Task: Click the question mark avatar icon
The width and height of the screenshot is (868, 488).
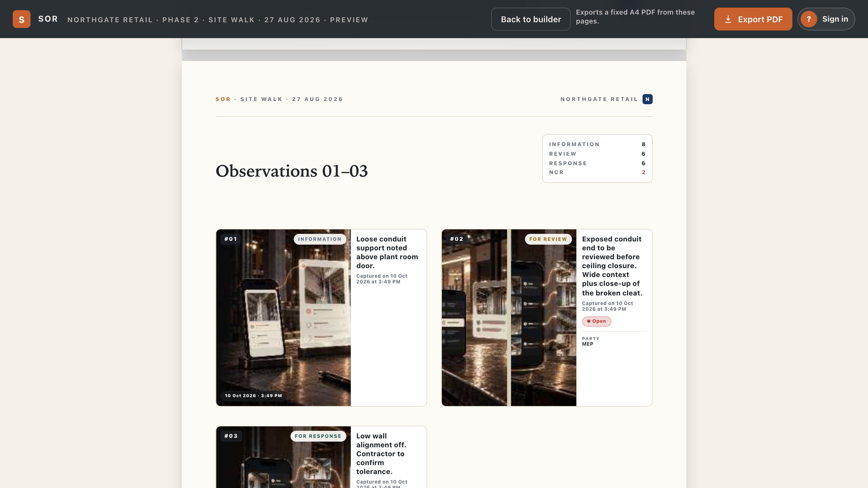Action: tap(809, 19)
